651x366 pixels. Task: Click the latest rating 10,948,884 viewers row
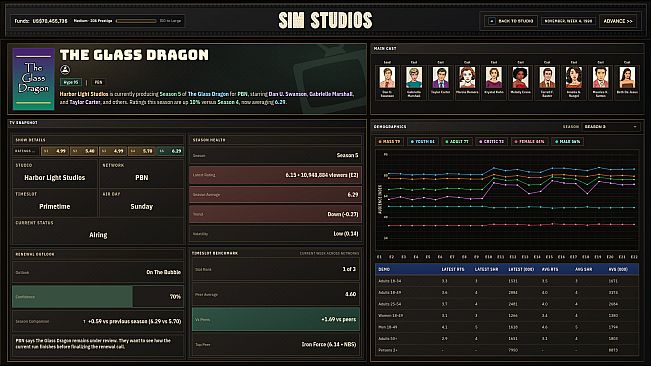pos(275,175)
